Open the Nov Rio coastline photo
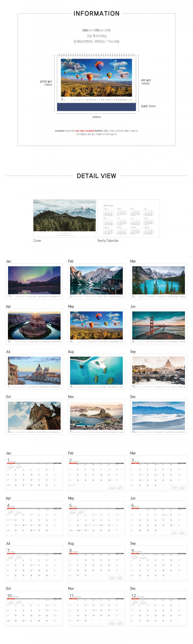 [96, 417]
